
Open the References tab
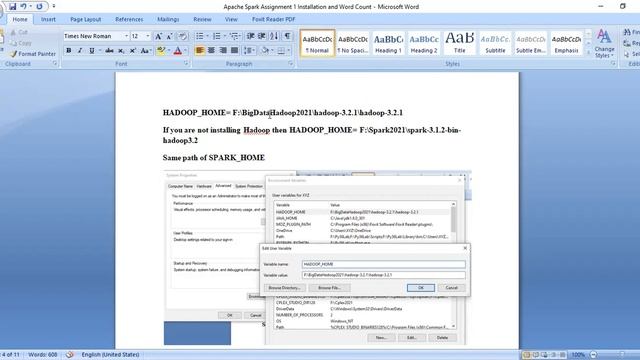[x=129, y=19]
